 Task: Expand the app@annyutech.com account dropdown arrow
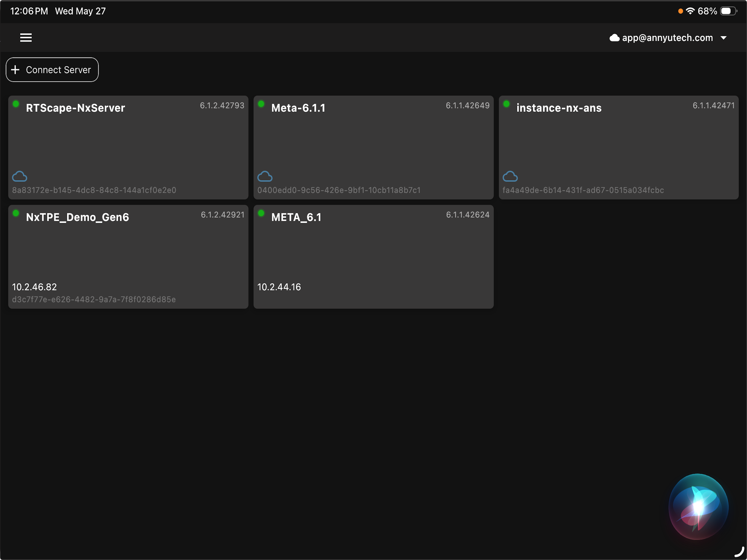723,38
